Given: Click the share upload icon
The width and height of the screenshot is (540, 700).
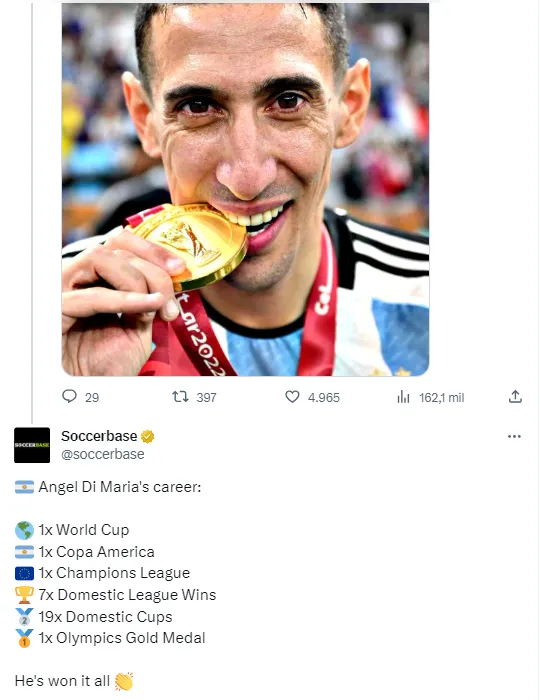Looking at the screenshot, I should pyautogui.click(x=515, y=396).
